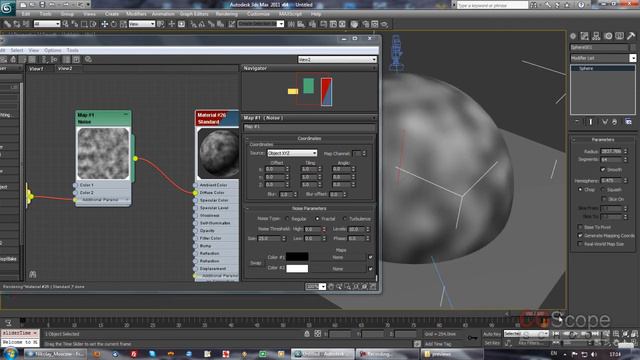This screenshot has height=360, width=640.
Task: Click Zoom Extents in Slate editor
Action: [x=356, y=287]
